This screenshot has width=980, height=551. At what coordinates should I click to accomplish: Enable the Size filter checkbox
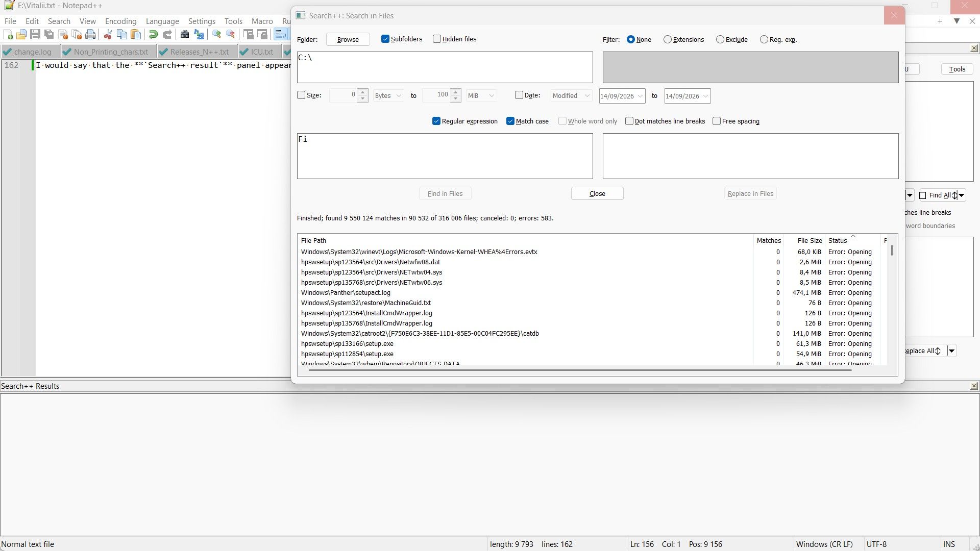pos(301,95)
